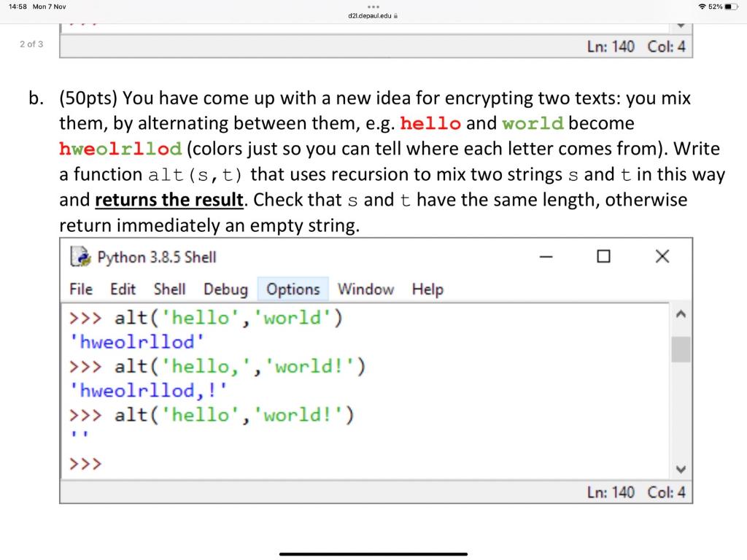The width and height of the screenshot is (747, 560).
Task: Open the Window menu
Action: pyautogui.click(x=366, y=289)
